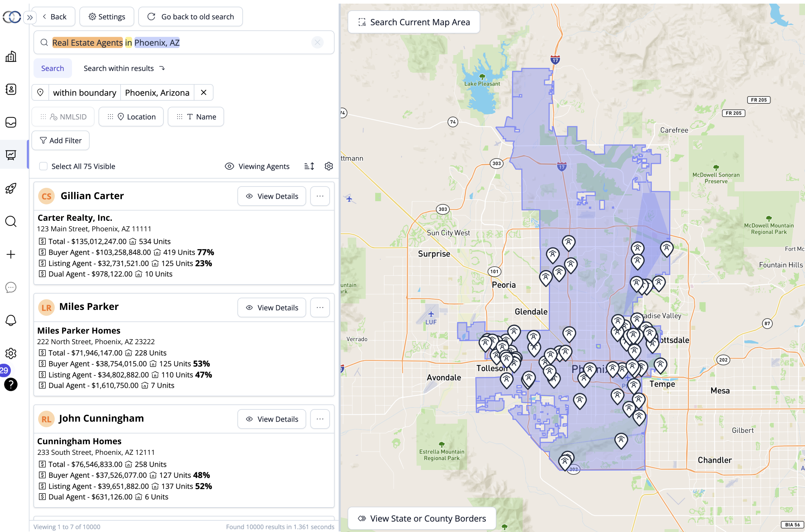This screenshot has width=805, height=532.
Task: Open Gillian Carter's three-dot menu
Action: pyautogui.click(x=320, y=196)
